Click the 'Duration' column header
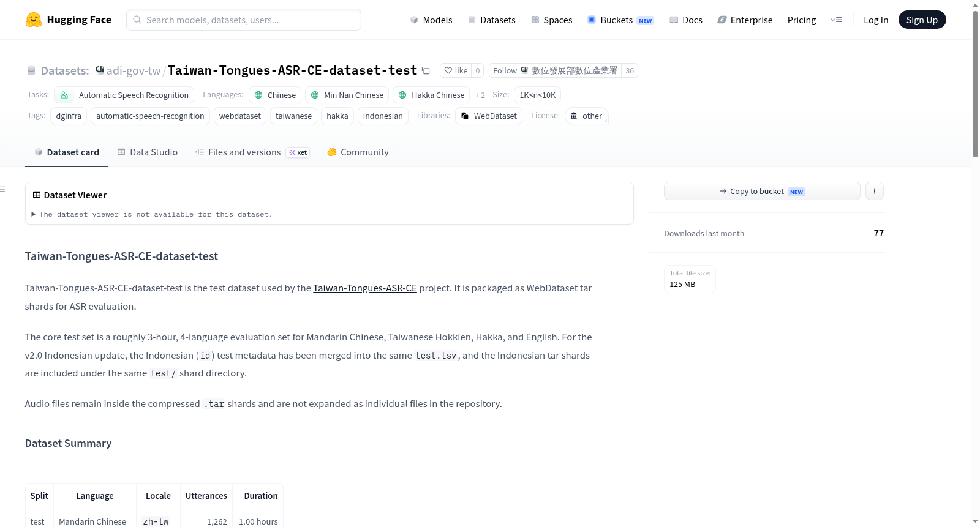 (x=261, y=496)
